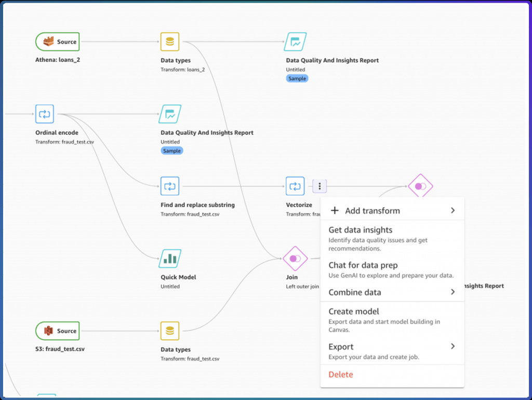Click the Transform: loans_2 subtitle
Viewport: 532px width, 400px height.
pos(183,70)
